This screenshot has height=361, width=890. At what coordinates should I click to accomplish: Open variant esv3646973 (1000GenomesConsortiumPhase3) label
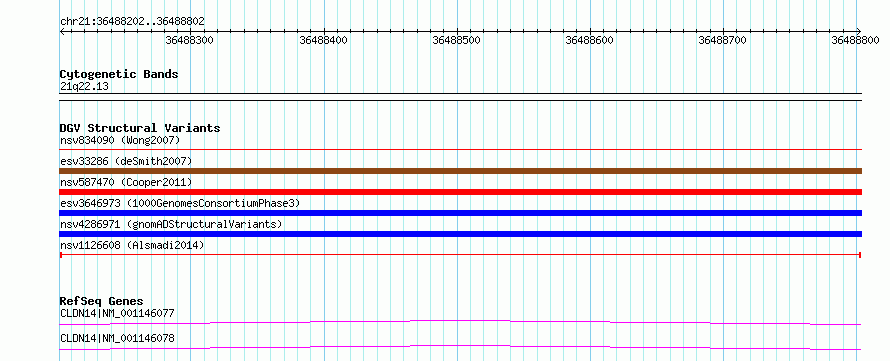180,203
